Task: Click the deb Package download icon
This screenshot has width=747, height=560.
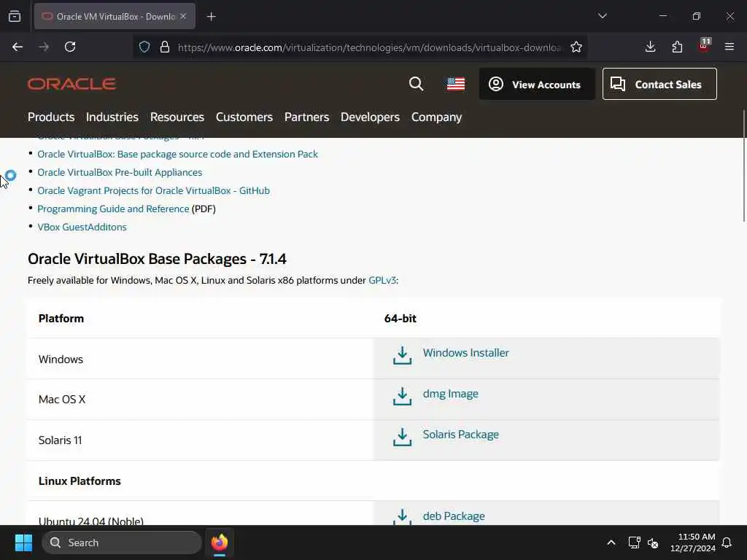Action: coord(403,517)
